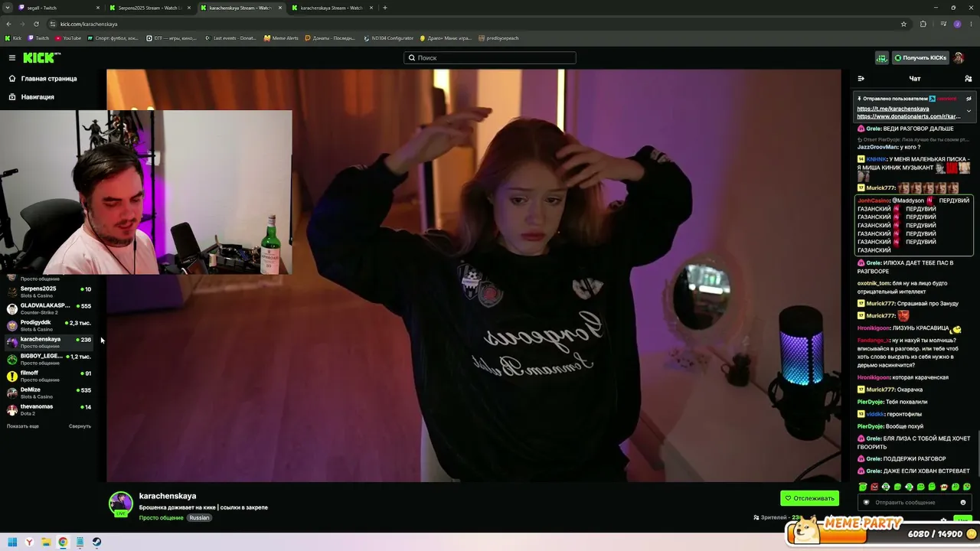Image resolution: width=980 pixels, height=551 pixels.
Task: Open Chrome from the taskbar
Action: [x=63, y=542]
